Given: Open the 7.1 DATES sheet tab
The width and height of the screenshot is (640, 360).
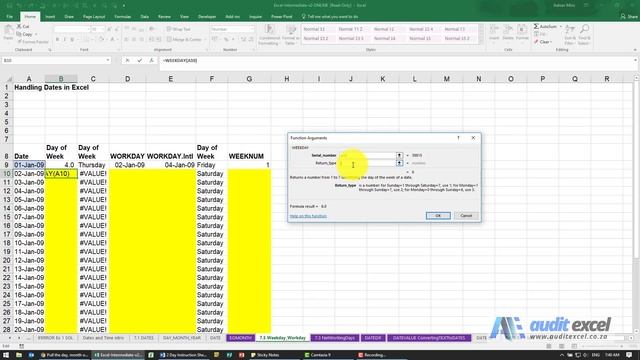Looking at the screenshot, I should (x=144, y=338).
